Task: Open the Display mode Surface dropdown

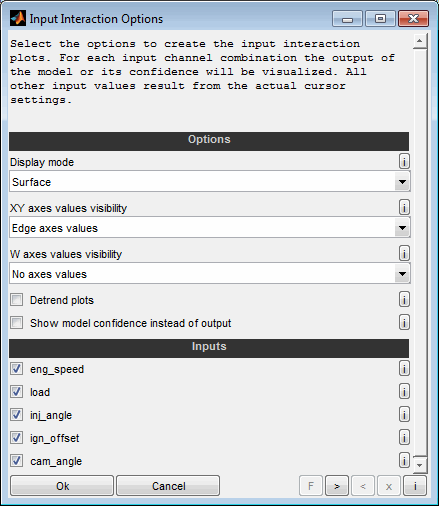Action: tap(210, 182)
